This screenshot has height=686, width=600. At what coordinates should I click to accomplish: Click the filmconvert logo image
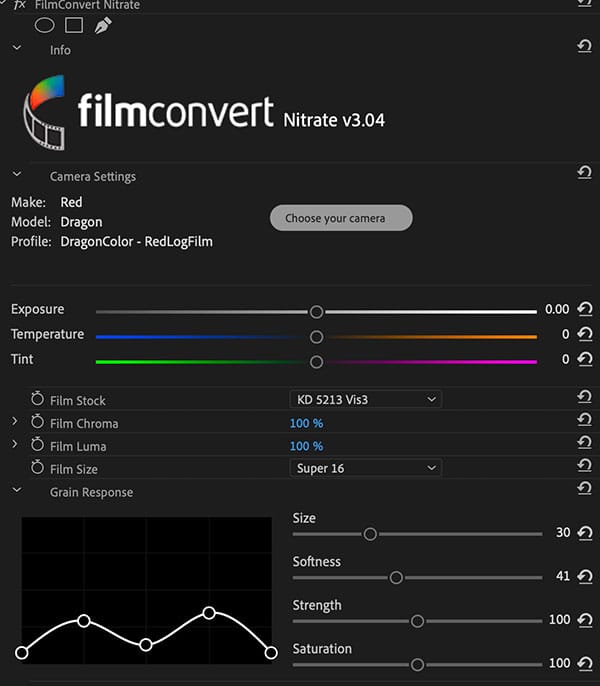tap(204, 113)
